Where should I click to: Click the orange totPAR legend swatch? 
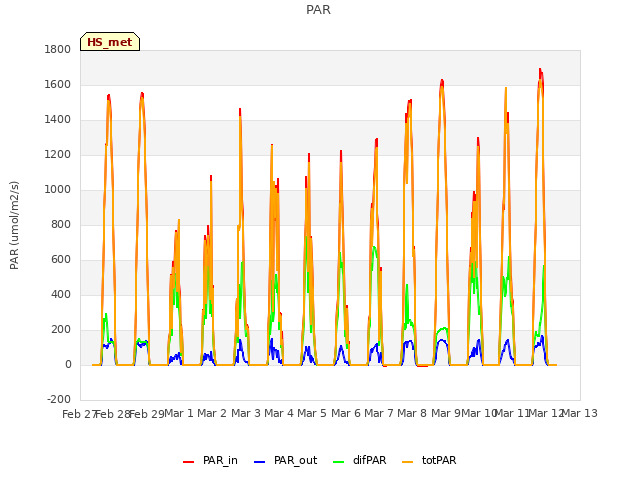(407, 462)
